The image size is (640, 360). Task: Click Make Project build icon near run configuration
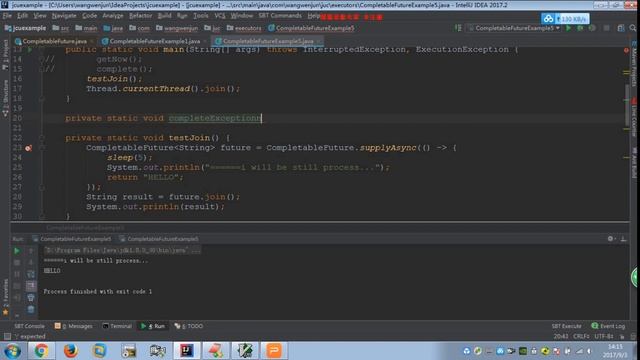(458, 28)
